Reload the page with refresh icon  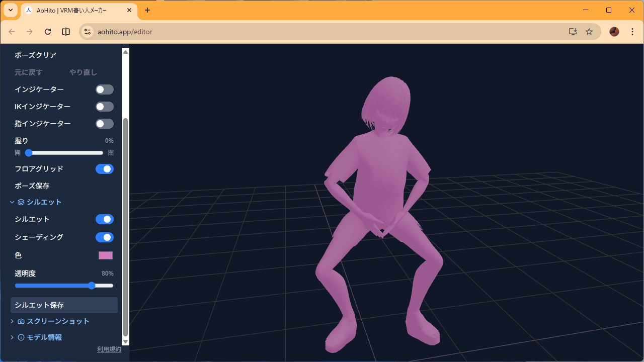[x=48, y=32]
